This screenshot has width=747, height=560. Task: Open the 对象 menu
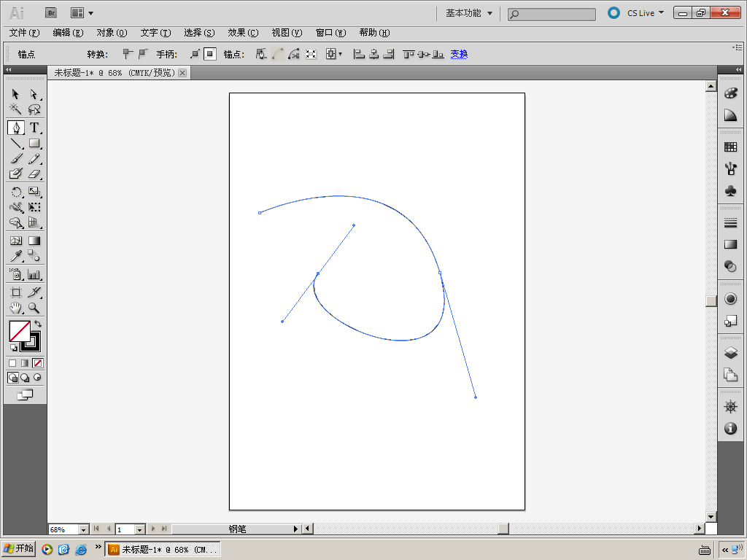click(111, 33)
